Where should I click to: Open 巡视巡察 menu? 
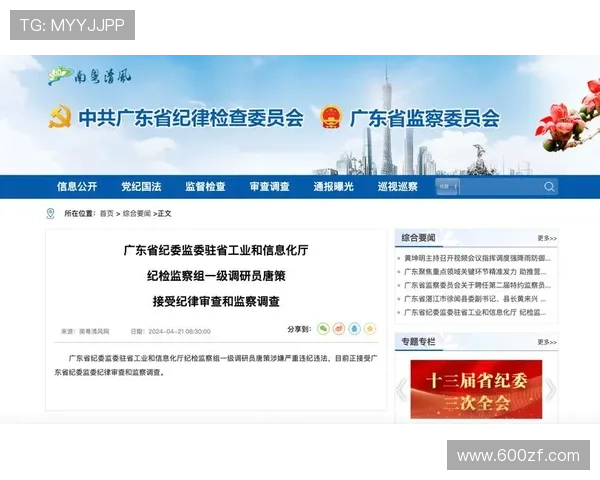(398, 187)
